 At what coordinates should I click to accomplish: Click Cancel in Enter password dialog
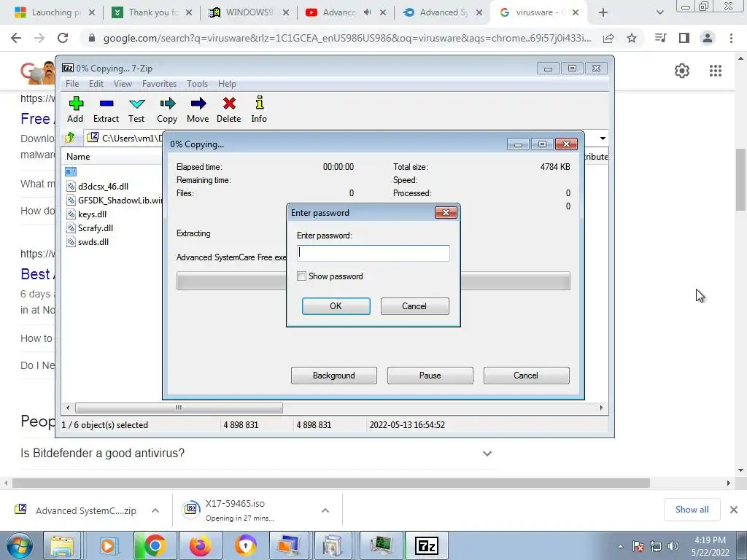(414, 306)
